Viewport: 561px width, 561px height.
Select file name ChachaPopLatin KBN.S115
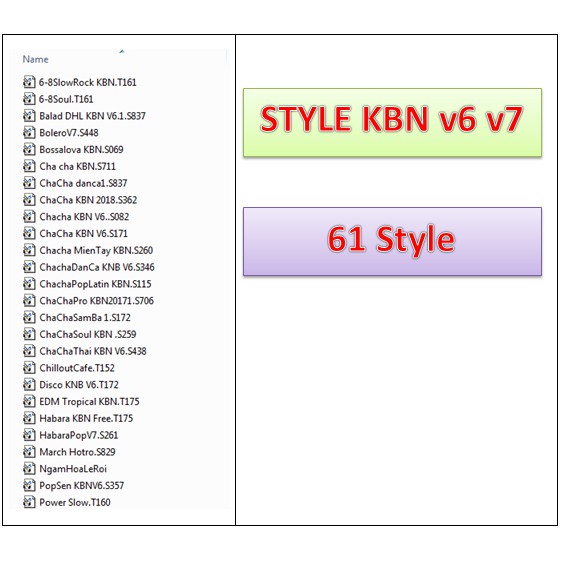(x=95, y=284)
